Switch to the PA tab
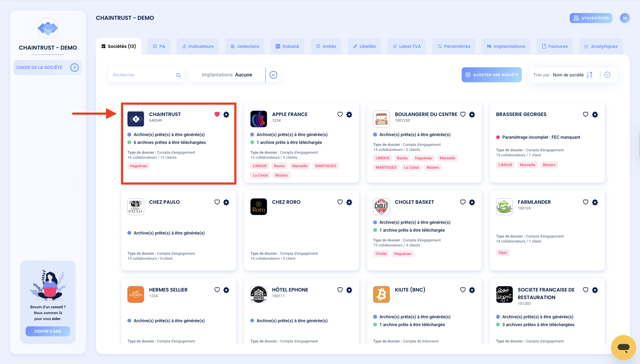640x364 pixels. point(159,46)
